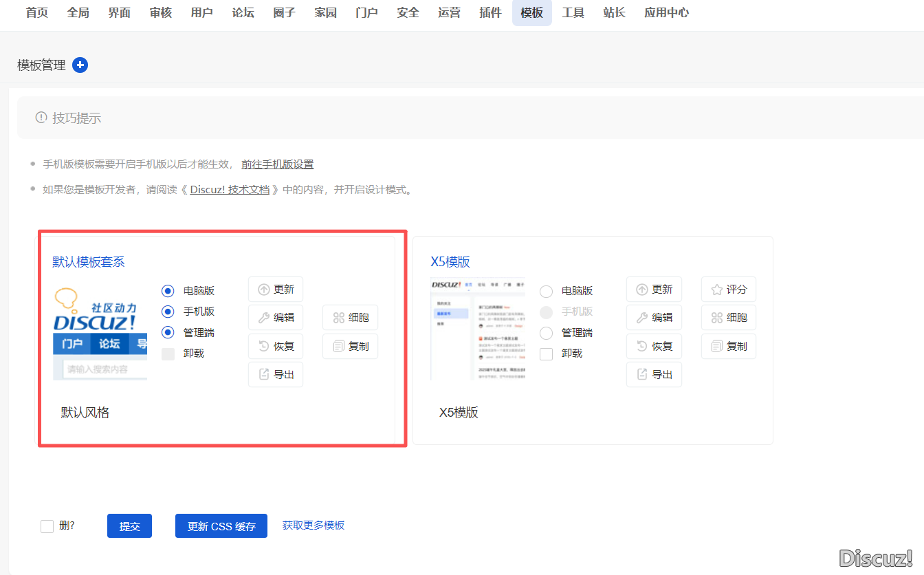924x575 pixels.
Task: Open the 门户 tab
Action: pyautogui.click(x=367, y=12)
